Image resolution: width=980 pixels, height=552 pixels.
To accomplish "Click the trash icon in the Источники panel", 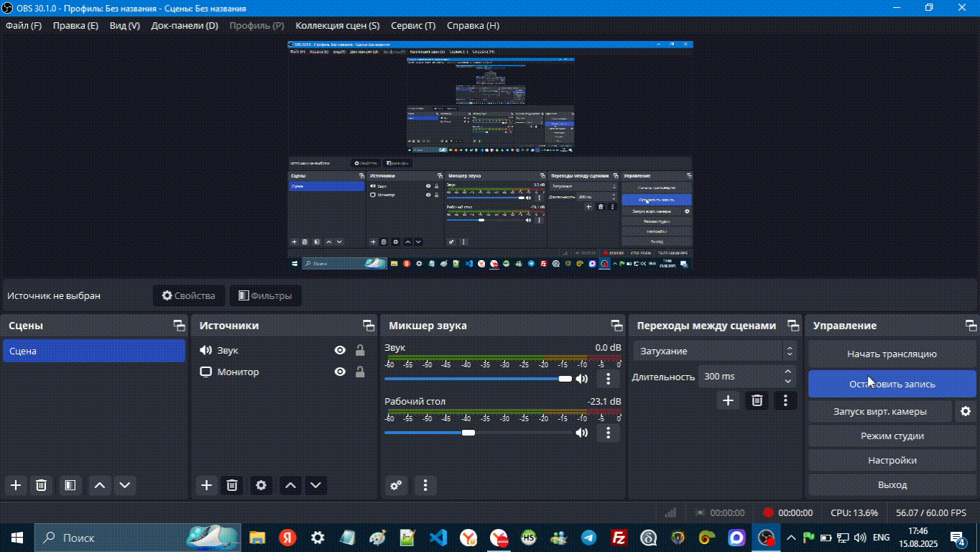I will click(232, 485).
